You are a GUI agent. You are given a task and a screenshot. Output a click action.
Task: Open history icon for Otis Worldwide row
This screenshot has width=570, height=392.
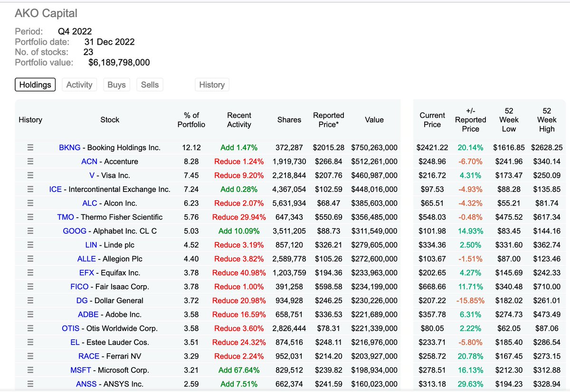coord(30,328)
